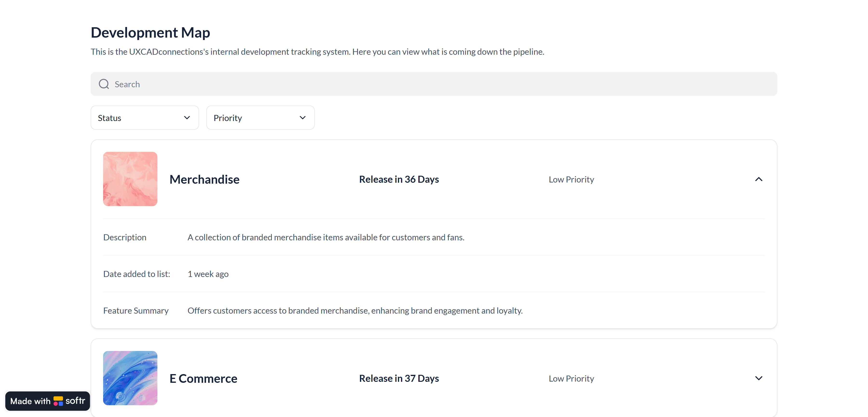Click the pink Merchandise thumbnail image

(x=130, y=179)
